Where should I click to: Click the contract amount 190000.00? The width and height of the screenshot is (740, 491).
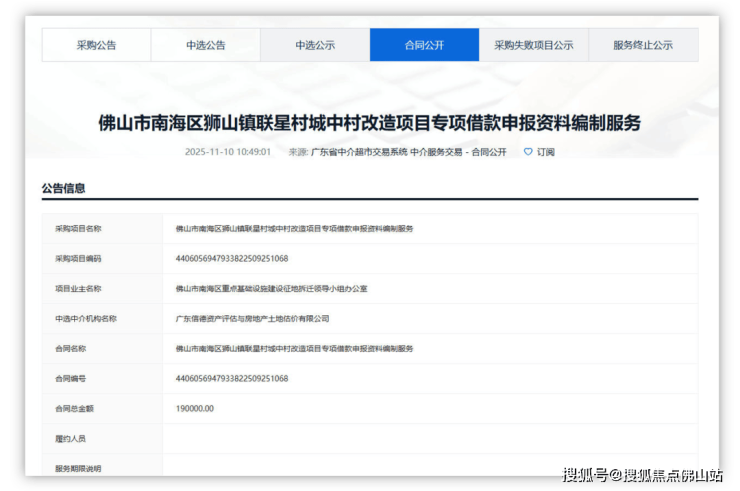tap(195, 408)
